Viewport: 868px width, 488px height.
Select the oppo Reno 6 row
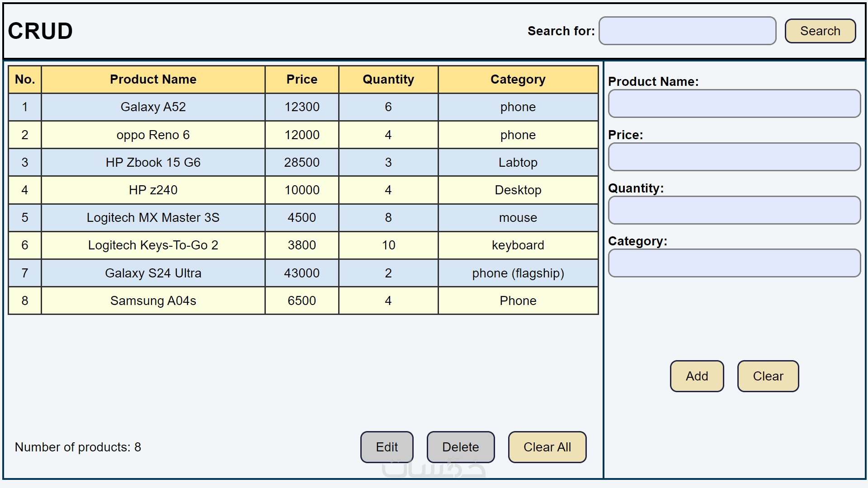point(153,135)
